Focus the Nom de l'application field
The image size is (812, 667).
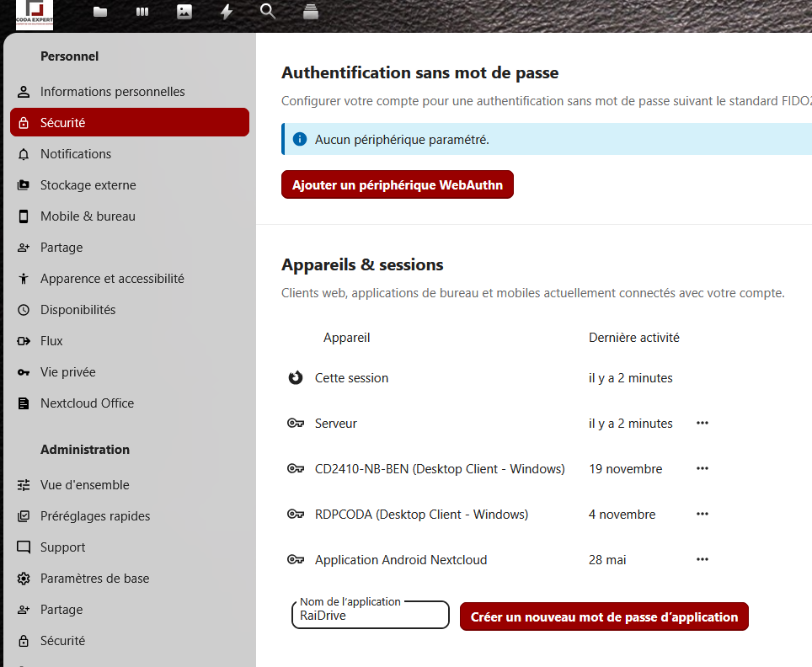click(370, 616)
